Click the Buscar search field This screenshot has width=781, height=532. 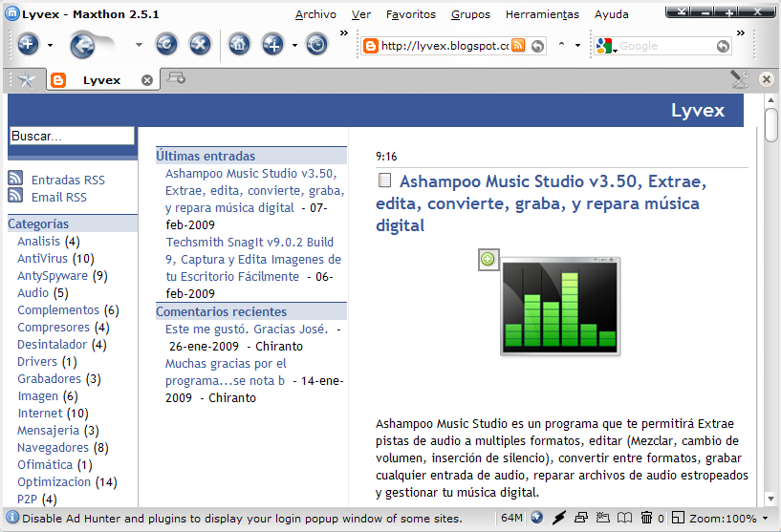point(71,137)
